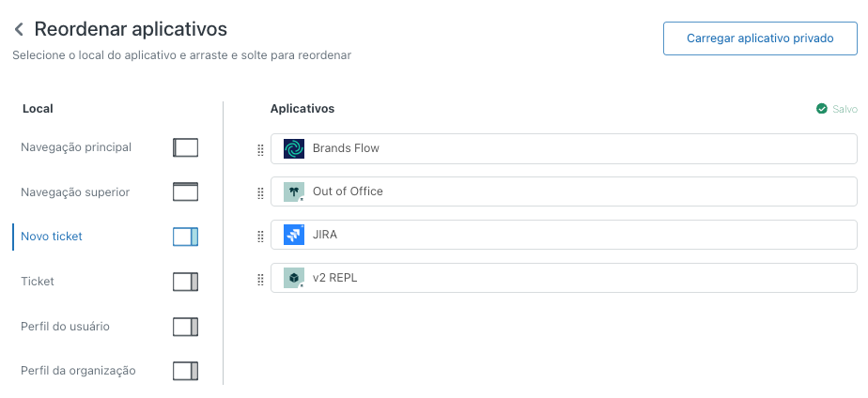Click the Perfil do usuário layout icon

pyautogui.click(x=186, y=327)
